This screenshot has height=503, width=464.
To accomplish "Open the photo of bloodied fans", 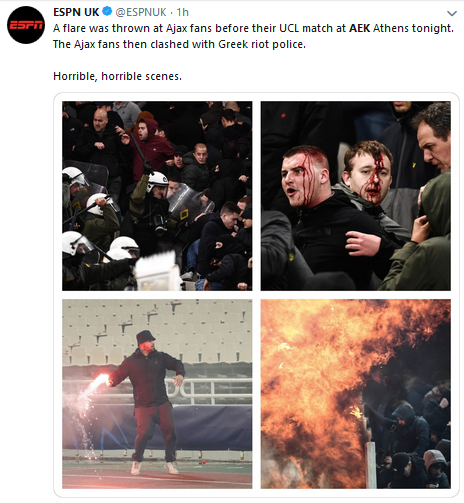I will (x=356, y=196).
